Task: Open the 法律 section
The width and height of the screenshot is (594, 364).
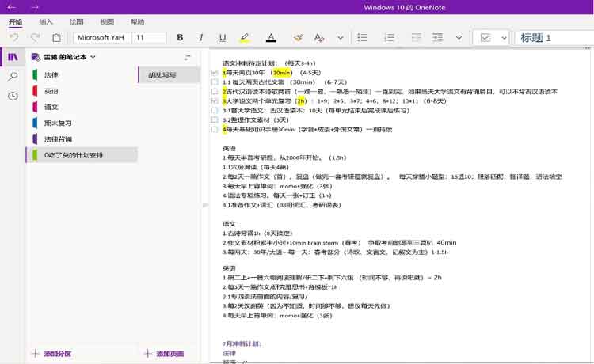Action: [x=82, y=75]
